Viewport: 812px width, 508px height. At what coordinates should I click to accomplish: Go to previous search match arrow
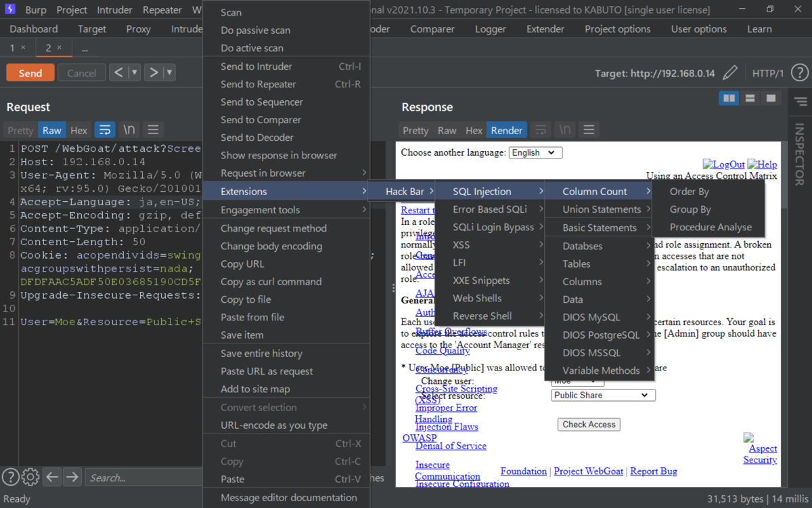(x=53, y=478)
